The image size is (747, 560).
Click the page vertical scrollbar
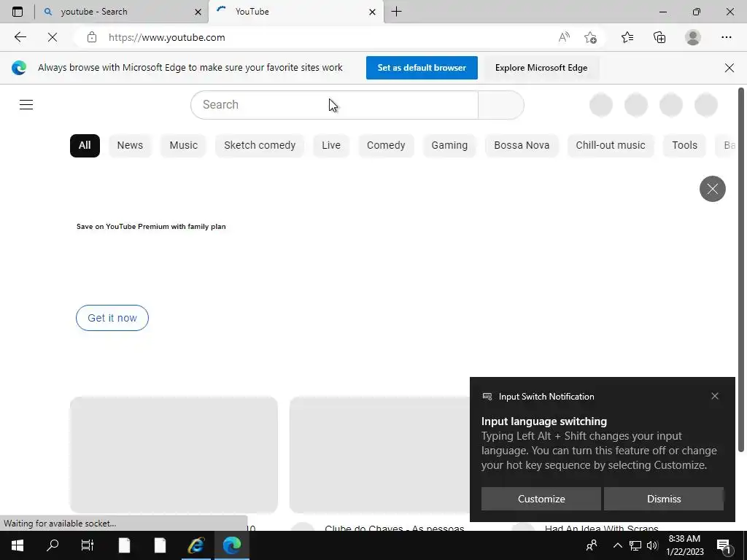tap(741, 270)
